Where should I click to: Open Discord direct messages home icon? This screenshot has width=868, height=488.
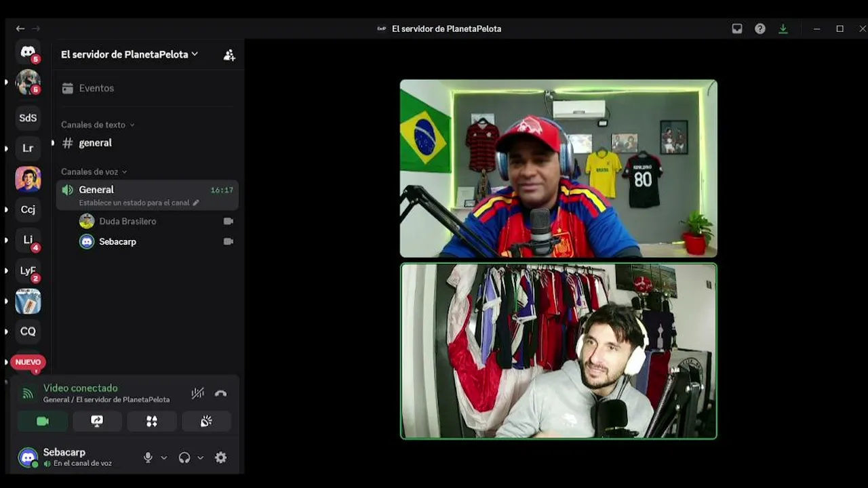pos(28,52)
